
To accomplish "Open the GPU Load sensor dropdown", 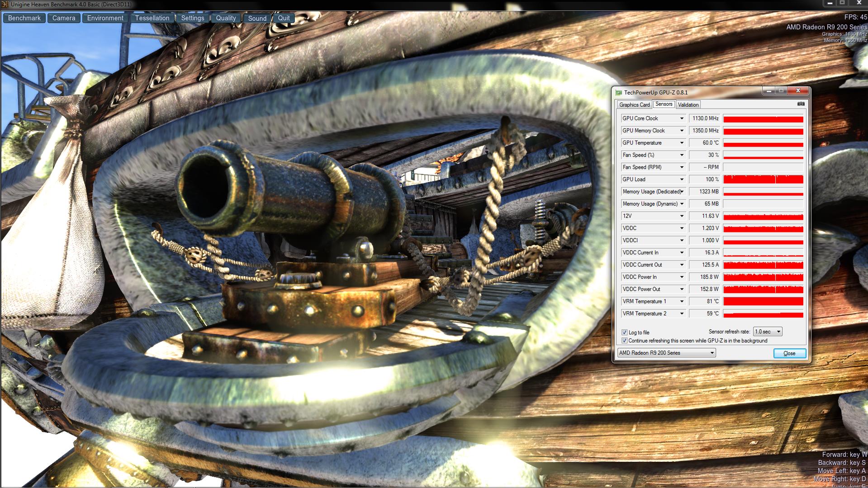I will point(682,180).
